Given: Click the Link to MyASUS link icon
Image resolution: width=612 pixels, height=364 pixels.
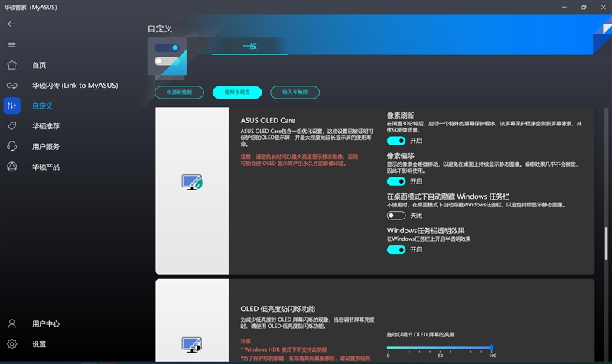Looking at the screenshot, I should click(11, 85).
